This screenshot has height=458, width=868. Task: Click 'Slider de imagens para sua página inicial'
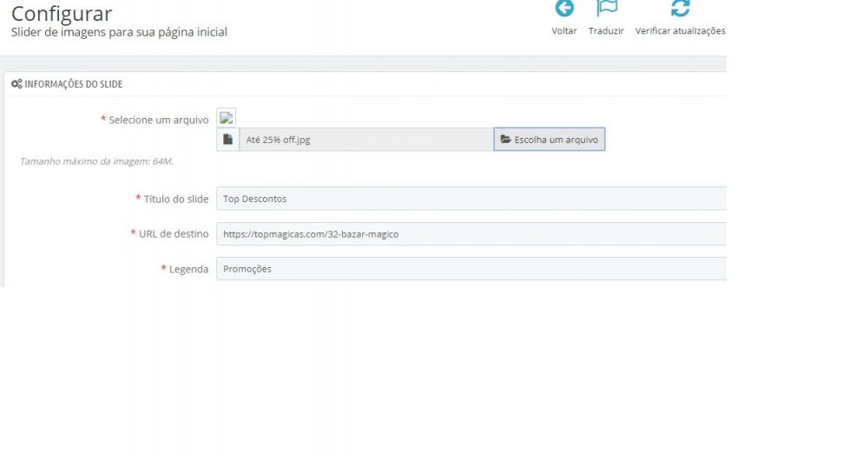[119, 32]
